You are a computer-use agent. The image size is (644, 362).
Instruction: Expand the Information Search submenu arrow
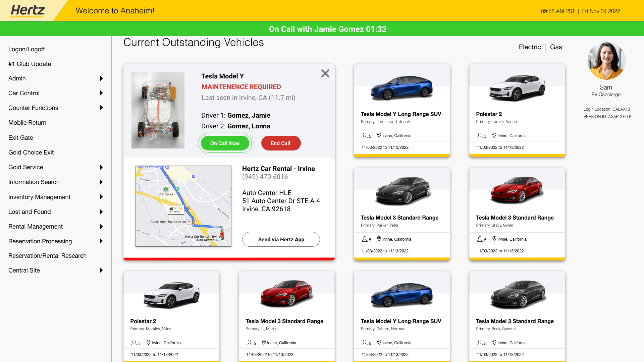click(x=101, y=182)
